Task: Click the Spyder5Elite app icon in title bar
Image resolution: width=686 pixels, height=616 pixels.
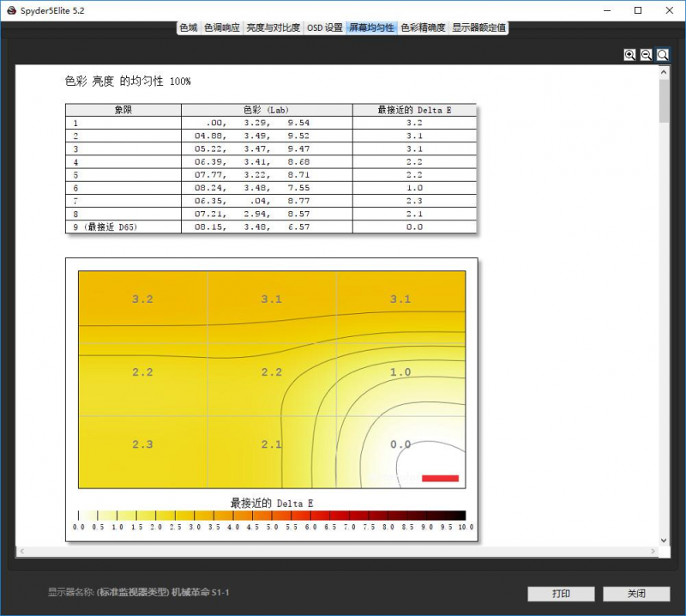Action: 10,10
